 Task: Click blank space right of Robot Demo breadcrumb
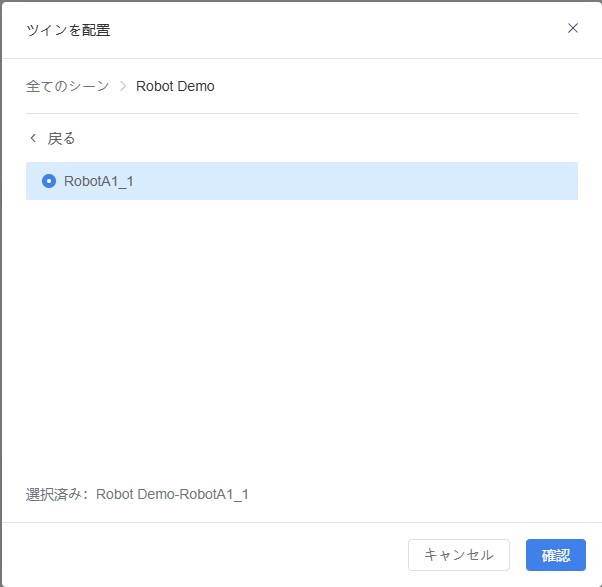(400, 86)
